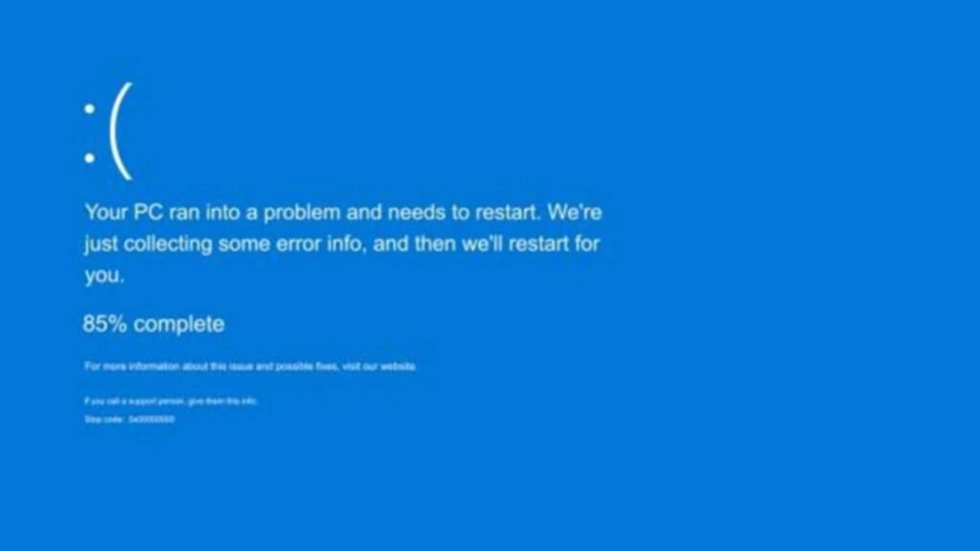This screenshot has height=551, width=980.
Task: Click 'needs to restart' in the first line
Action: pyautogui.click(x=464, y=212)
